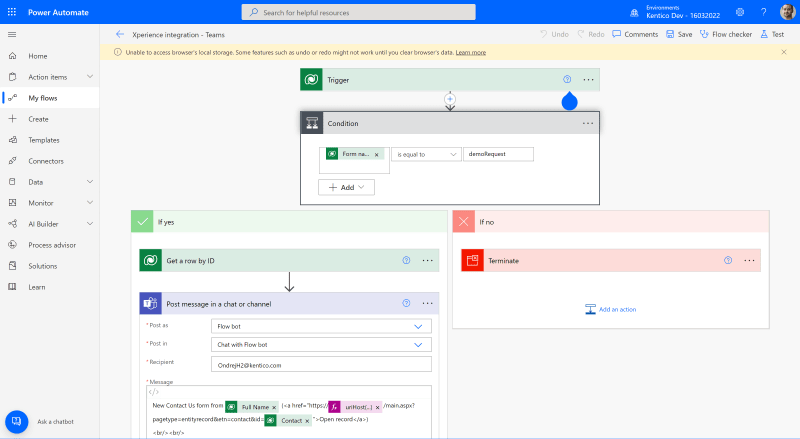Open more options for Post message step

click(x=428, y=303)
